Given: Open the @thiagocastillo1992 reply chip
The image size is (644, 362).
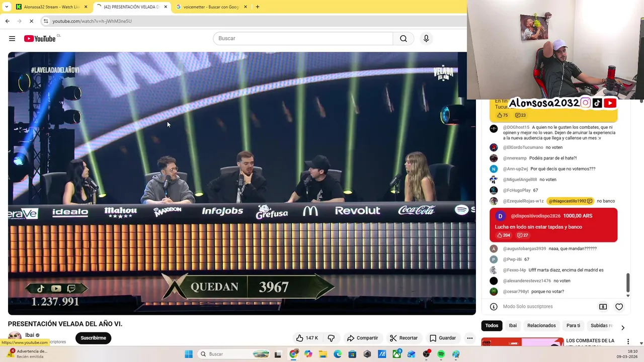Looking at the screenshot, I should [570, 201].
